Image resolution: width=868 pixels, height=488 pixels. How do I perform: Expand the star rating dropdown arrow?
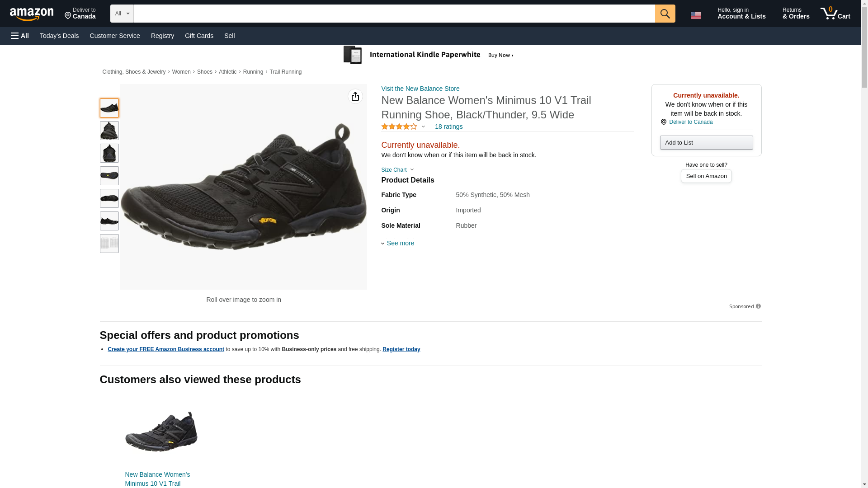pos(423,127)
